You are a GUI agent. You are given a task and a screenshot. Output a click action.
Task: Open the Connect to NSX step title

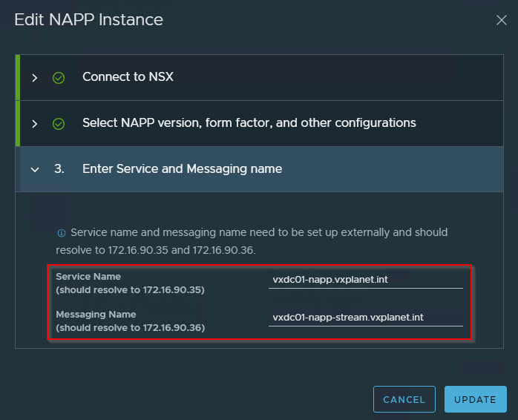click(x=128, y=76)
